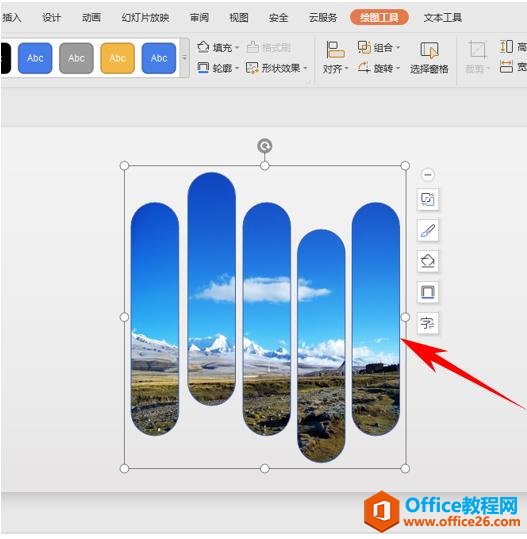Select the fourth, lowest picture strip

[x=321, y=346]
